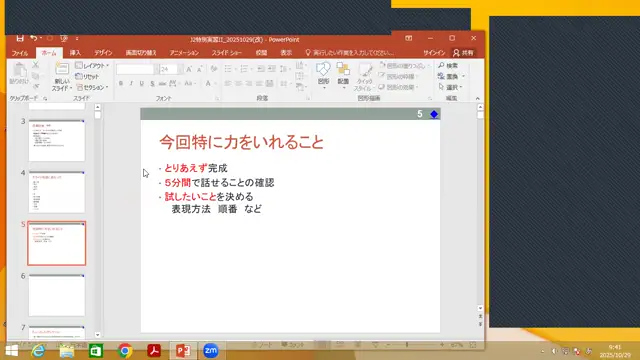This screenshot has width=640, height=360.
Task: Zoom in with the plus button
Action: click(442, 345)
